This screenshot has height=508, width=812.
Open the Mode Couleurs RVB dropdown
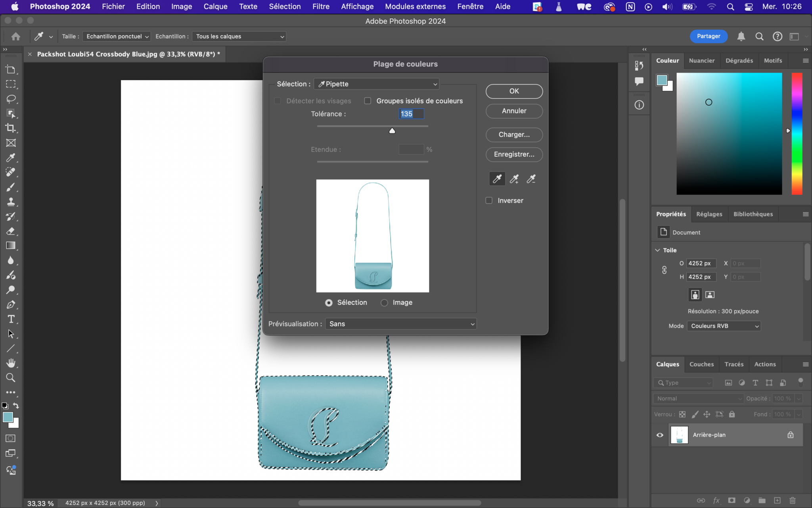pyautogui.click(x=724, y=326)
